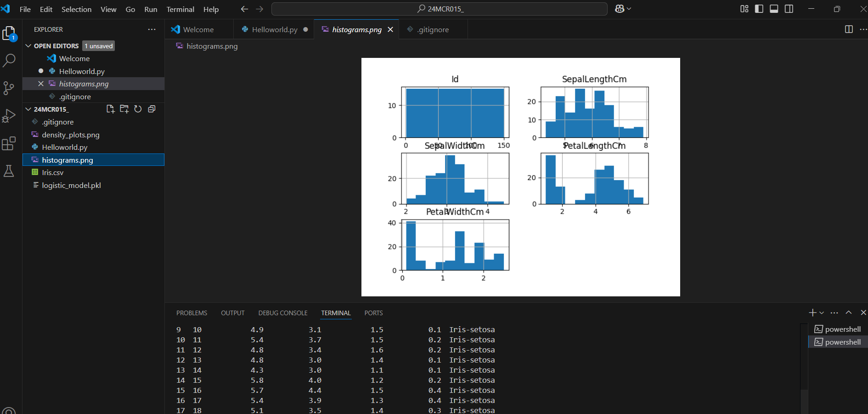Open the Run menu
Screen dimensions: 868x414
click(151, 9)
